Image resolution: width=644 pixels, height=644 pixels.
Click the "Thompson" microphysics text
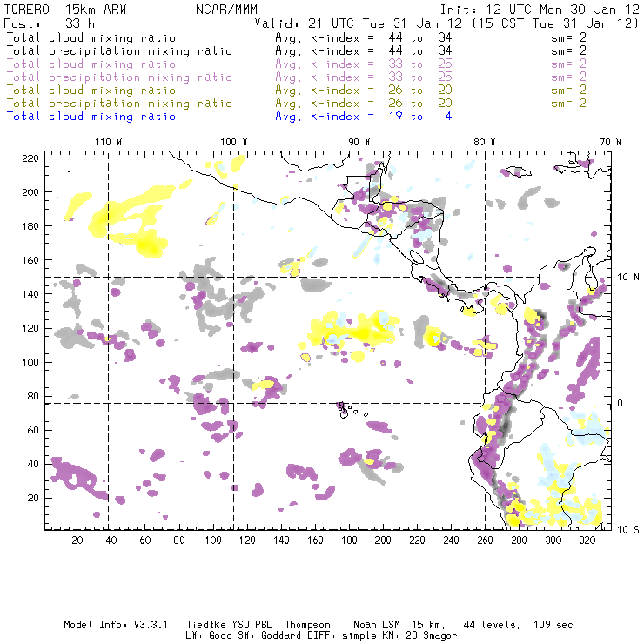pyautogui.click(x=307, y=625)
